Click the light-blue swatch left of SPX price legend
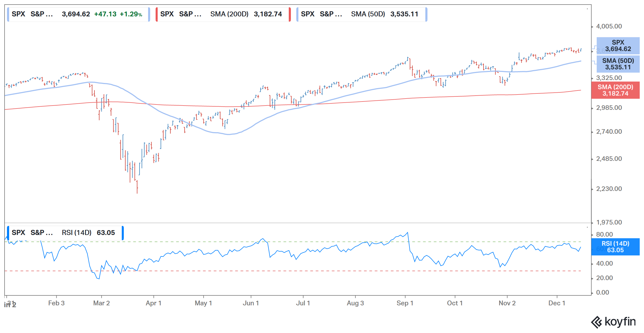 pos(8,14)
